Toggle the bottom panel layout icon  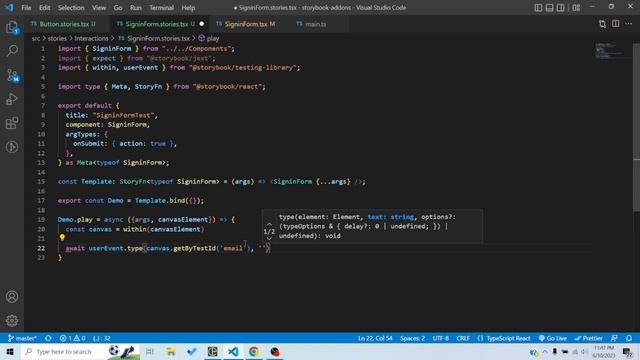(x=549, y=8)
